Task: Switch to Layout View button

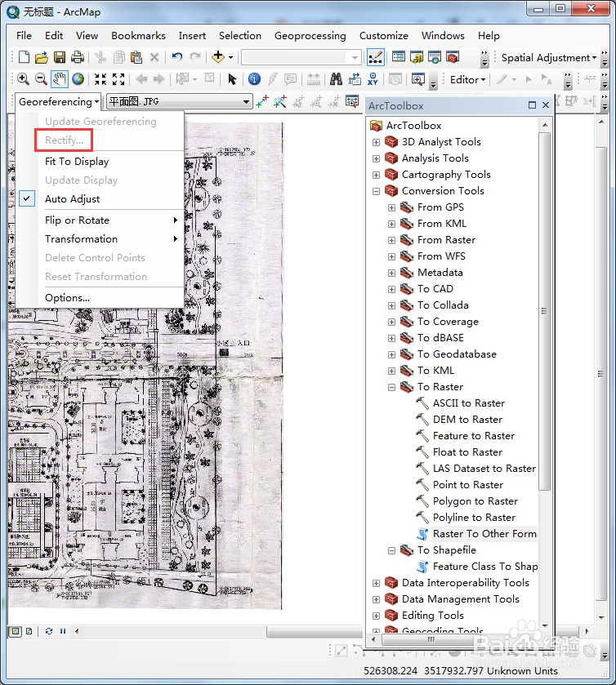Action: tap(29, 631)
